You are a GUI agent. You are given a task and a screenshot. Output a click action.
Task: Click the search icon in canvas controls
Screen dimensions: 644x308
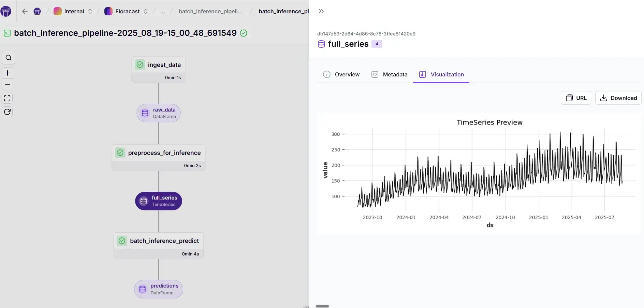(x=9, y=58)
